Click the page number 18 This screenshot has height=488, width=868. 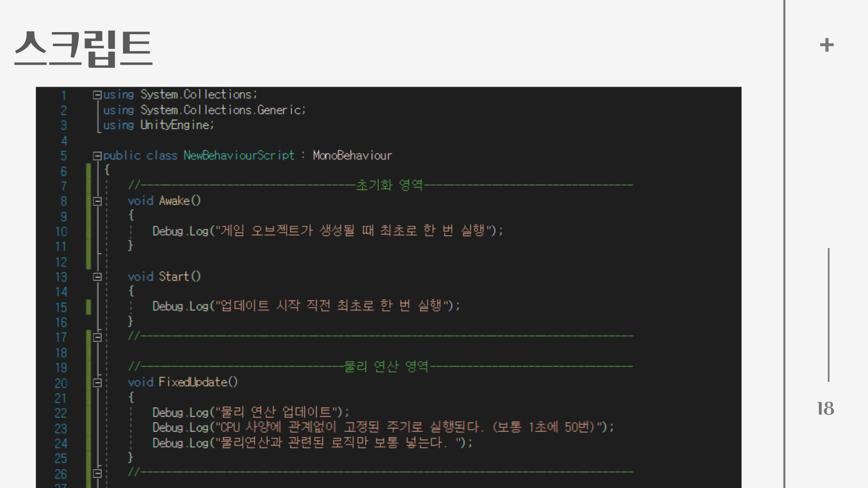[x=826, y=408]
